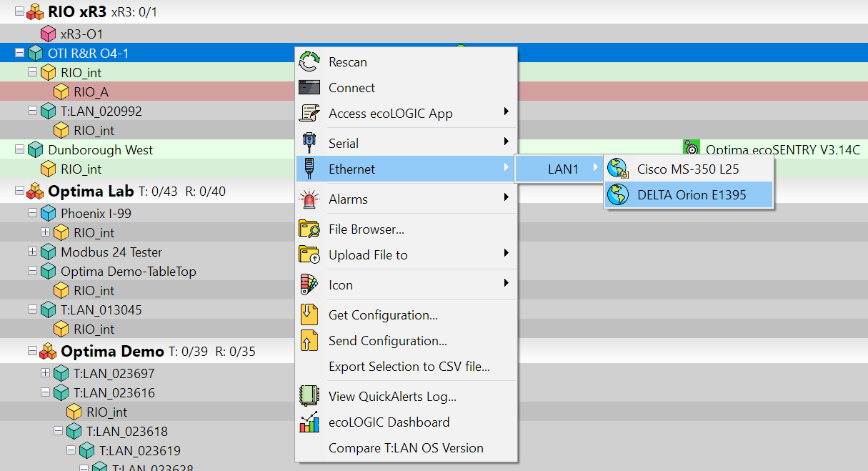This screenshot has width=868, height=471.
Task: Click the red cubes icon of RIO xR3
Action: pyautogui.click(x=35, y=12)
